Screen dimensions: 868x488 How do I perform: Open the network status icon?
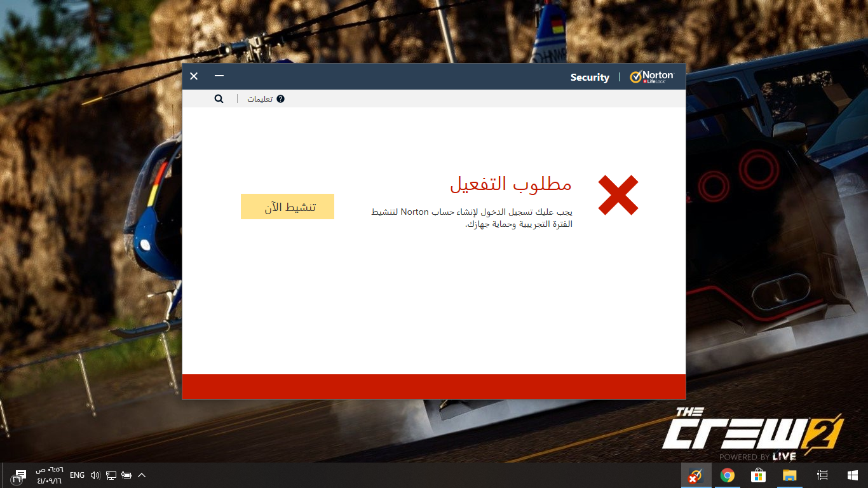(111, 475)
